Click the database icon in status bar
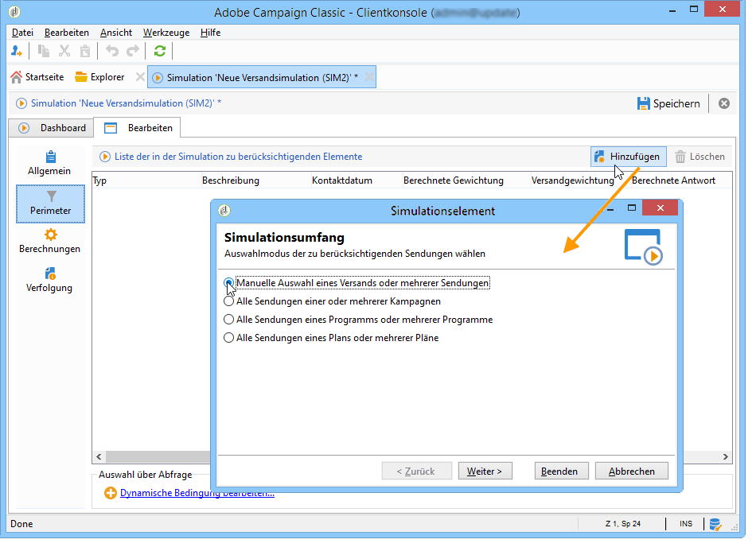 tap(715, 524)
